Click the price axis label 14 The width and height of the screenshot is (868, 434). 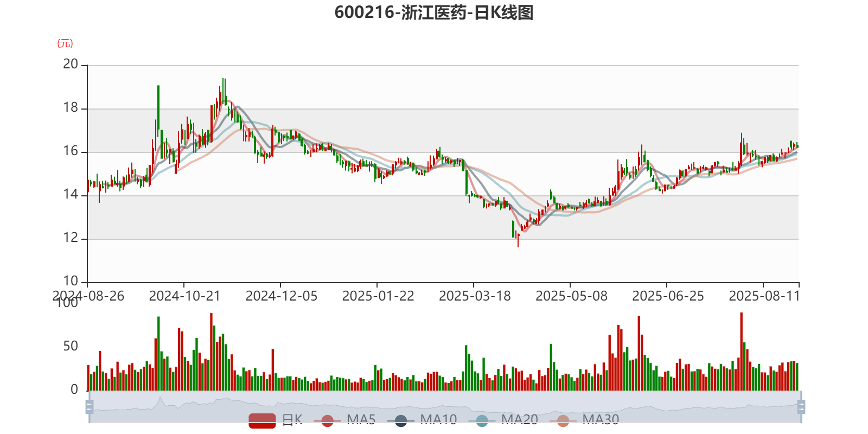pyautogui.click(x=71, y=195)
